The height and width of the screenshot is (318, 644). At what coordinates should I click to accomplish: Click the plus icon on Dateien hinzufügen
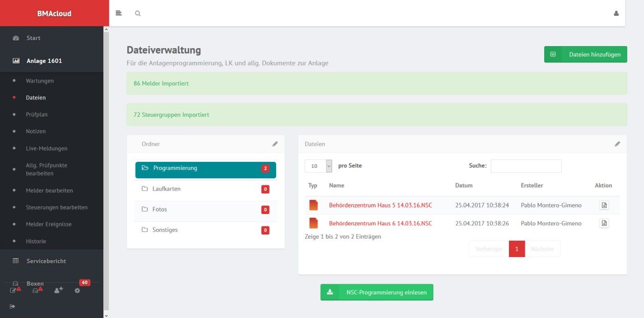553,54
